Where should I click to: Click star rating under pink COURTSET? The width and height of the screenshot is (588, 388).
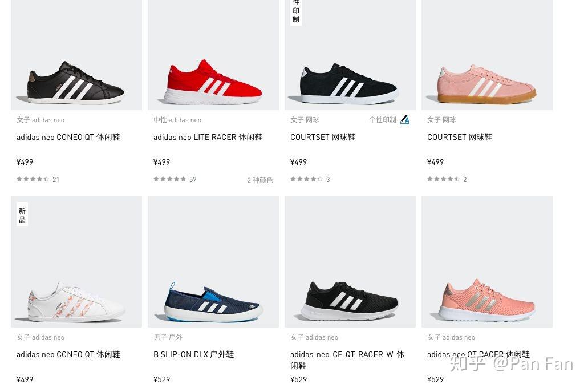point(443,179)
